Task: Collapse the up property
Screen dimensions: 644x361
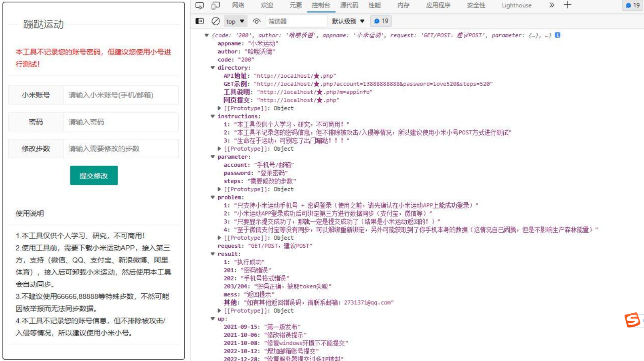Action: (x=213, y=319)
